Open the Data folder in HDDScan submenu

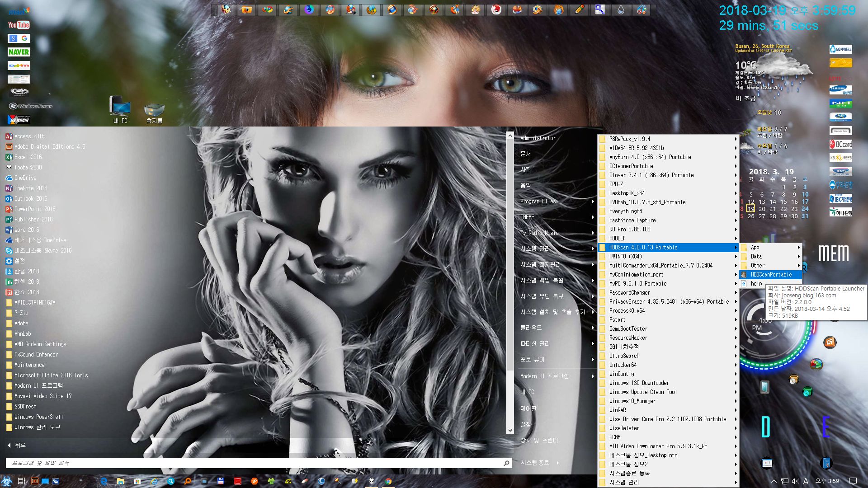(771, 256)
